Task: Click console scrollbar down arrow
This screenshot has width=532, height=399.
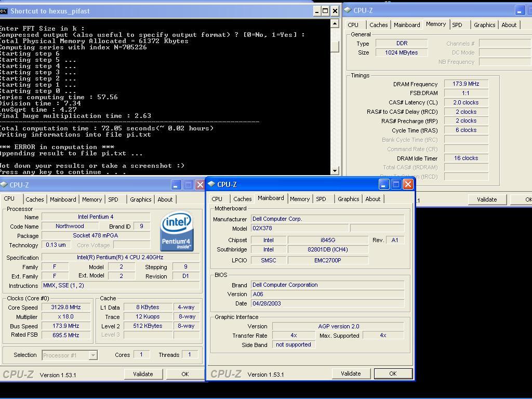Action: tap(335, 170)
